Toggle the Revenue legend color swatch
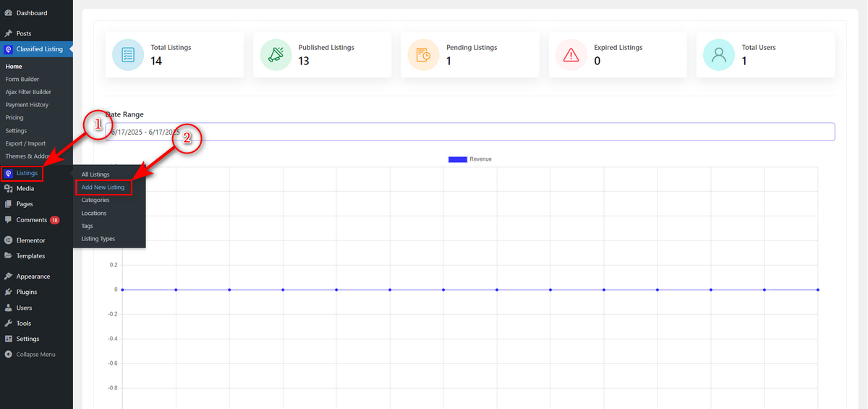This screenshot has height=409, width=868. (457, 159)
